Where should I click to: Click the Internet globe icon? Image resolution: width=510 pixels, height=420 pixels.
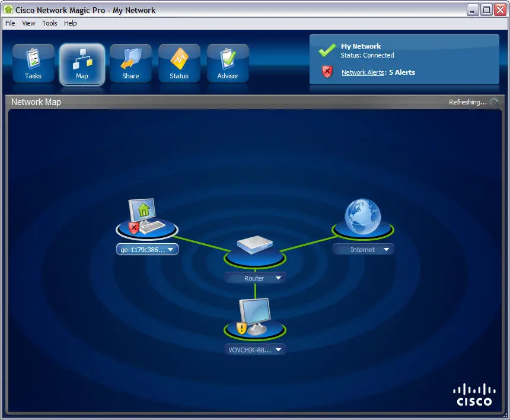click(363, 217)
